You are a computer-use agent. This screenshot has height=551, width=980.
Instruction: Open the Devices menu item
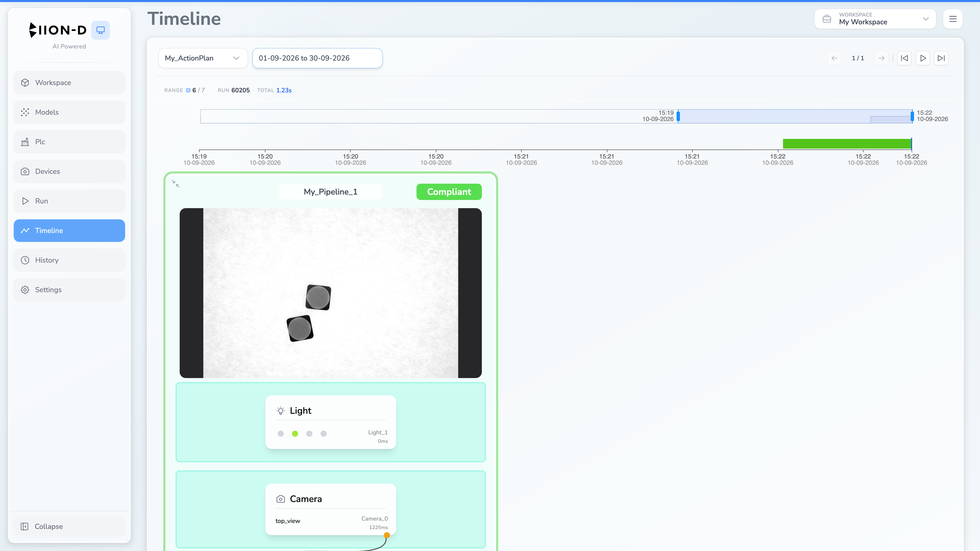69,171
